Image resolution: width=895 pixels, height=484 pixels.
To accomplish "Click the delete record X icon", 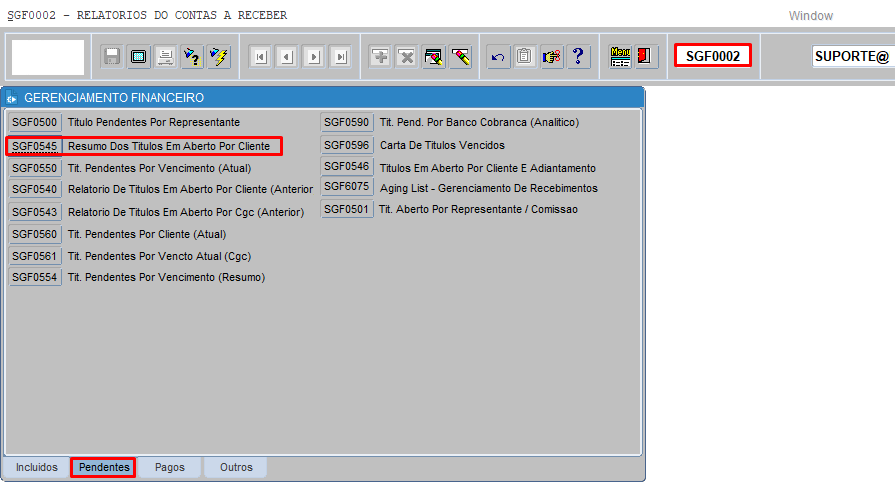I will click(x=407, y=57).
